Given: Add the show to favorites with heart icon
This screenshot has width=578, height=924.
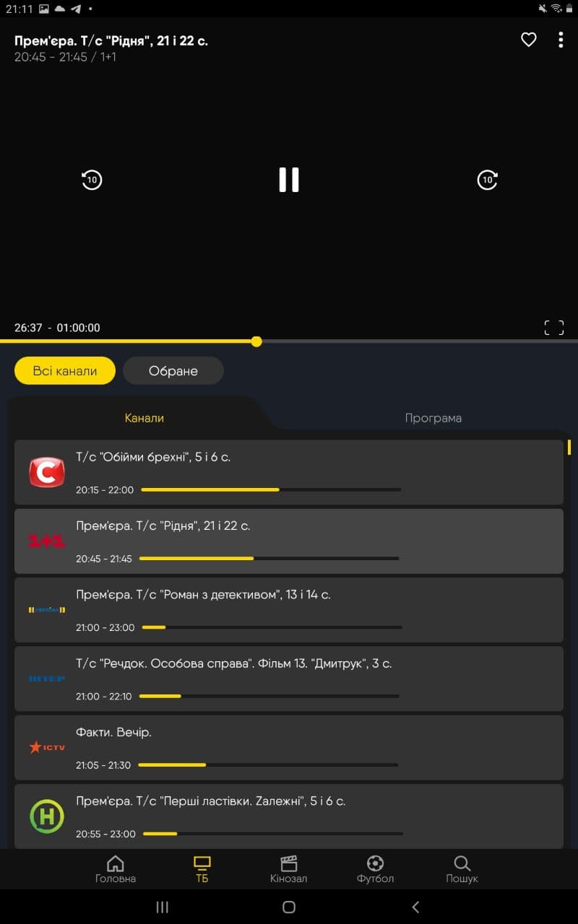Looking at the screenshot, I should (529, 40).
